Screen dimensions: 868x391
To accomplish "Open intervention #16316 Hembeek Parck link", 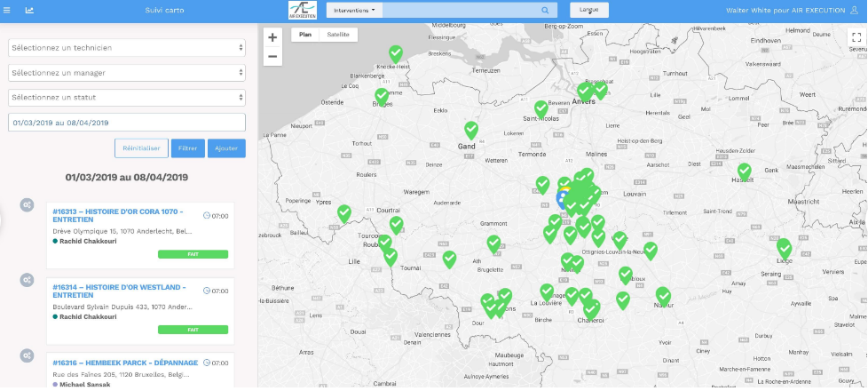I will pyautogui.click(x=125, y=363).
